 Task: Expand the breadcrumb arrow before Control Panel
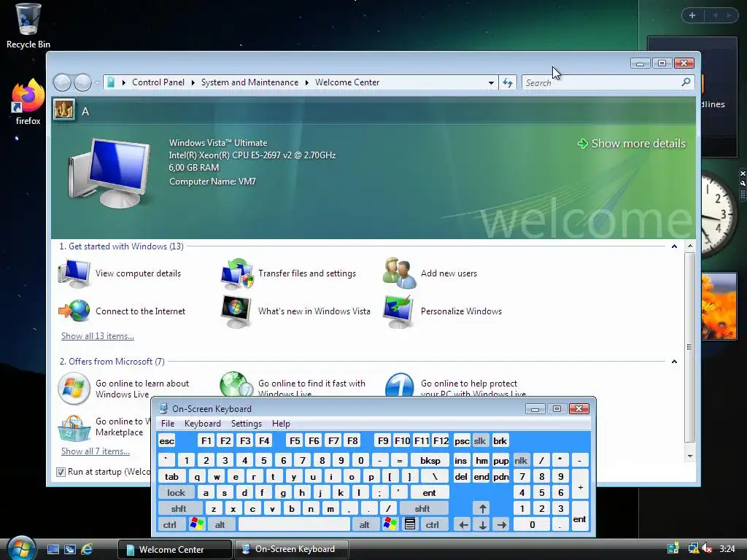coord(124,83)
